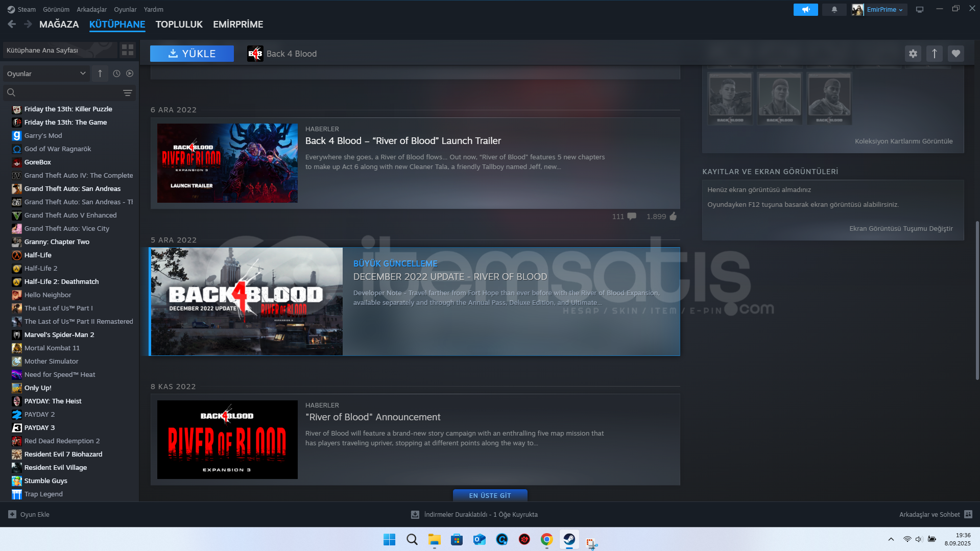Viewport: 980px width, 551px height.
Task: Click Oyun Ekle label
Action: (x=35, y=514)
